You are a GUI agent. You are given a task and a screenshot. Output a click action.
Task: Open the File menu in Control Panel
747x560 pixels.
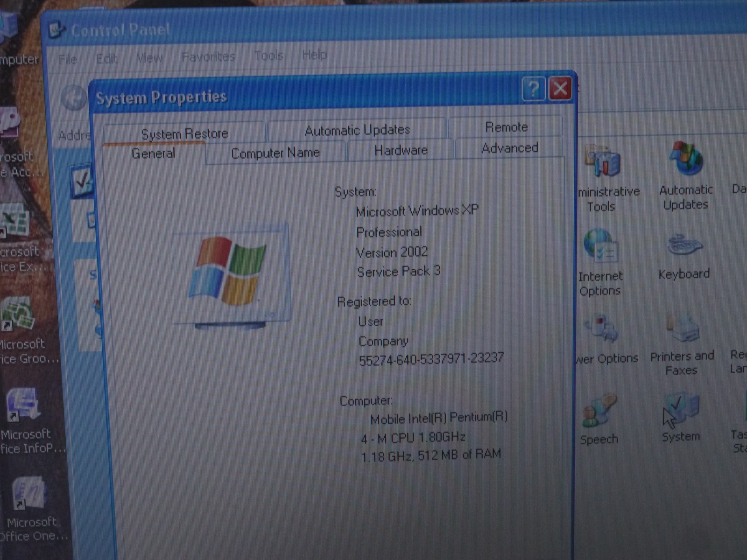click(68, 59)
